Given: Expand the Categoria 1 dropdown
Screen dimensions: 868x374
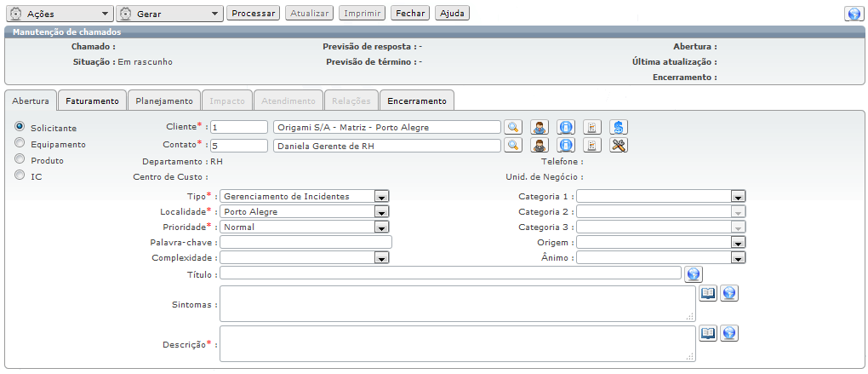Looking at the screenshot, I should 738,197.
